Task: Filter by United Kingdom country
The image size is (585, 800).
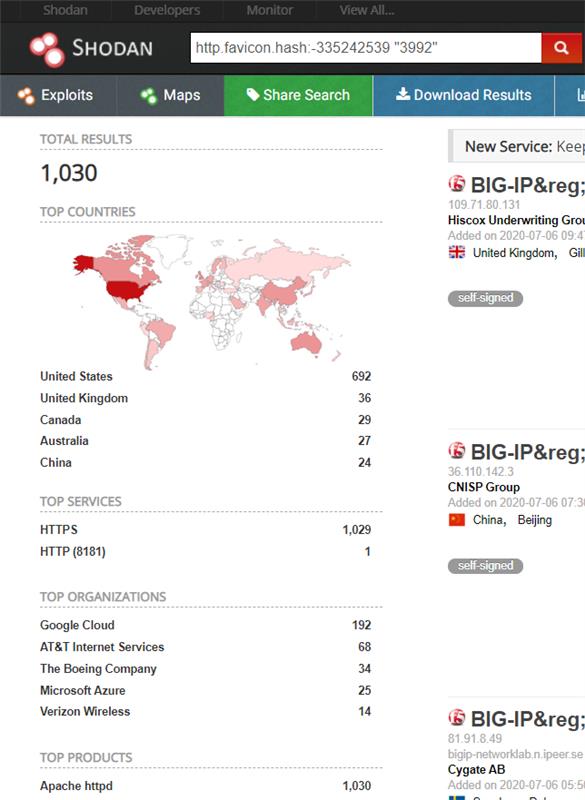Action: coord(84,398)
